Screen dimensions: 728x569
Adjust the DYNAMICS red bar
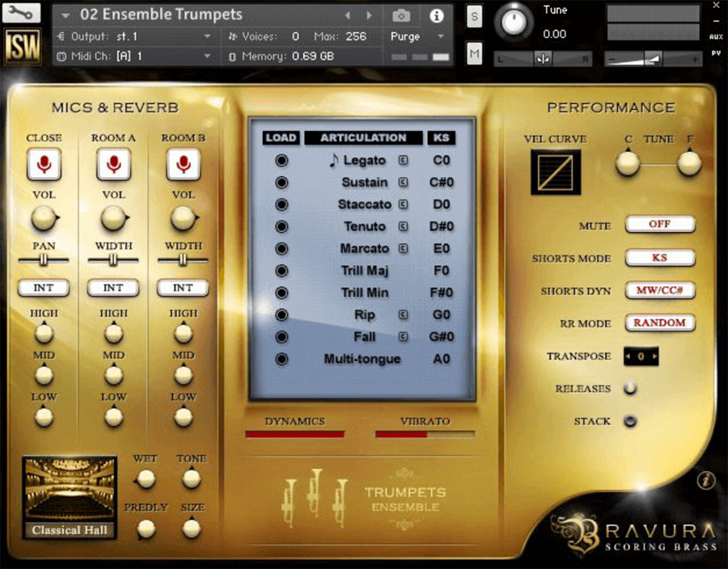(294, 435)
